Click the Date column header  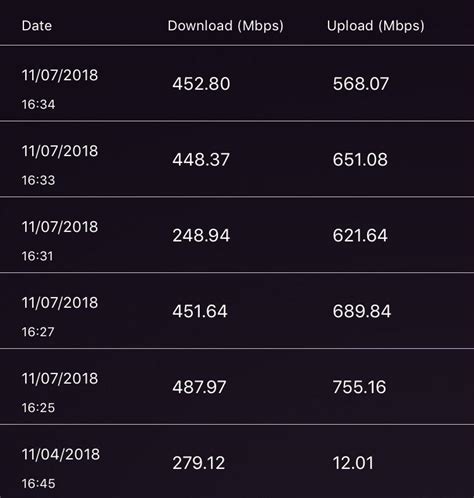click(37, 26)
